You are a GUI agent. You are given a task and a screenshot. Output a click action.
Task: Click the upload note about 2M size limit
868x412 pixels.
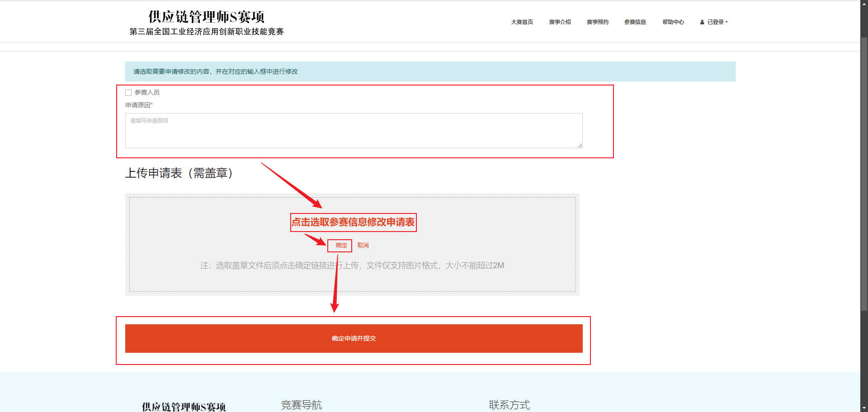[352, 265]
